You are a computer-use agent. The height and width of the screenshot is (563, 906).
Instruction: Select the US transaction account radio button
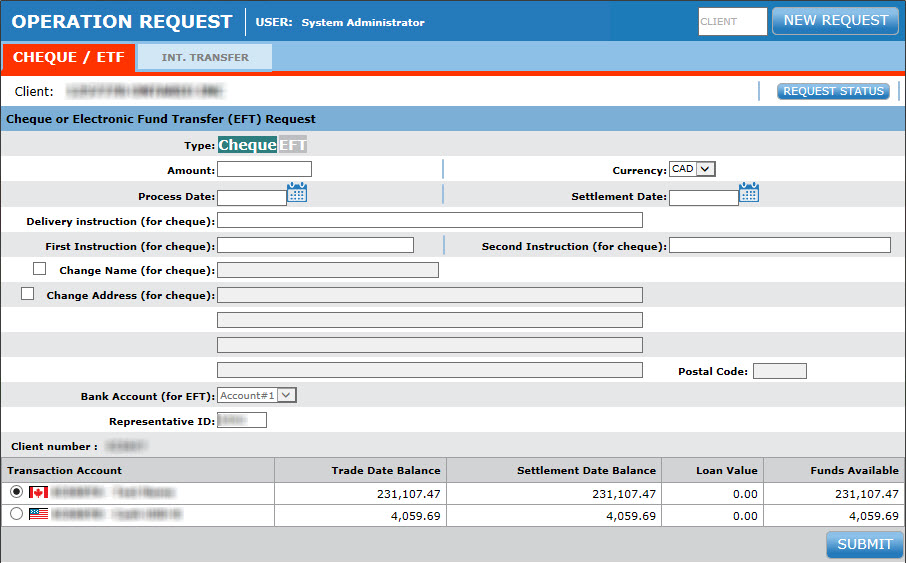click(x=16, y=515)
